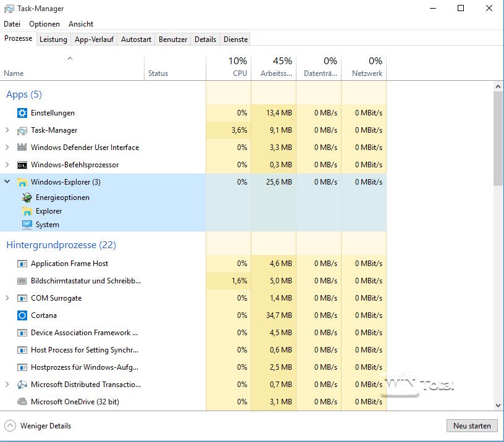Viewport: 504px width, 442px height.
Task: Open the Ansicht menu
Action: coord(81,24)
